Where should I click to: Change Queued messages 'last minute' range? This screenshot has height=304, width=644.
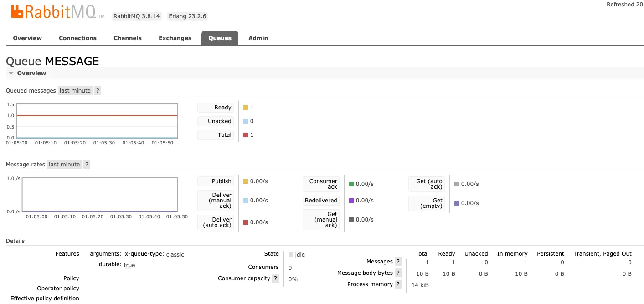pyautogui.click(x=75, y=90)
